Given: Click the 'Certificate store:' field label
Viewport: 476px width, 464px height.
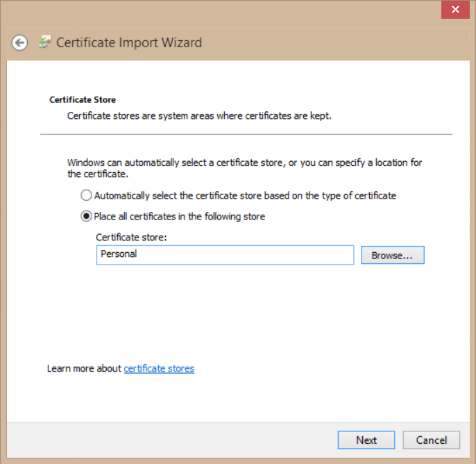Looking at the screenshot, I should (x=132, y=238).
